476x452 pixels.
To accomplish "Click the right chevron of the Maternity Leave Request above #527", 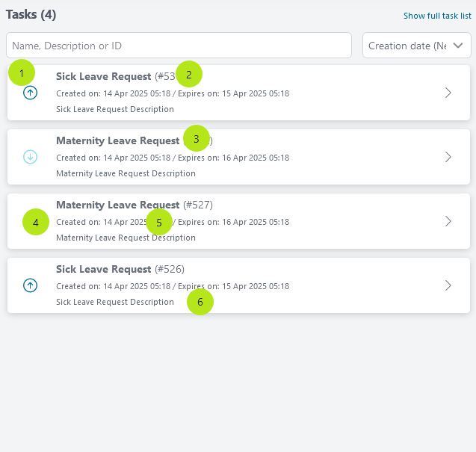I will click(x=448, y=157).
